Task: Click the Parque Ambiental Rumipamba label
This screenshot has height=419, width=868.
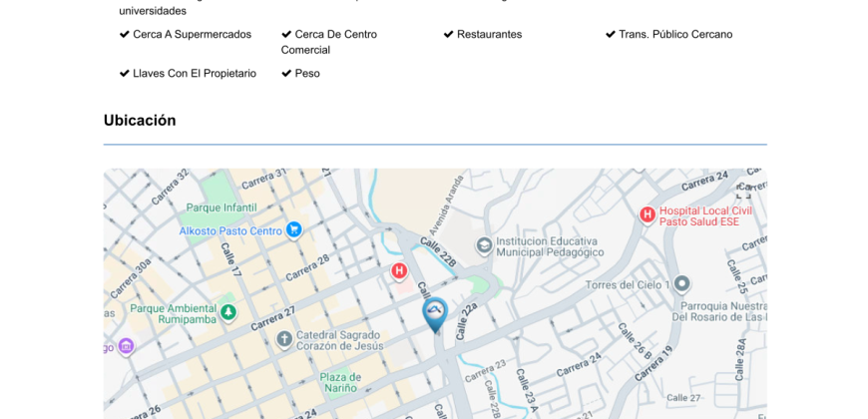Action: point(174,314)
